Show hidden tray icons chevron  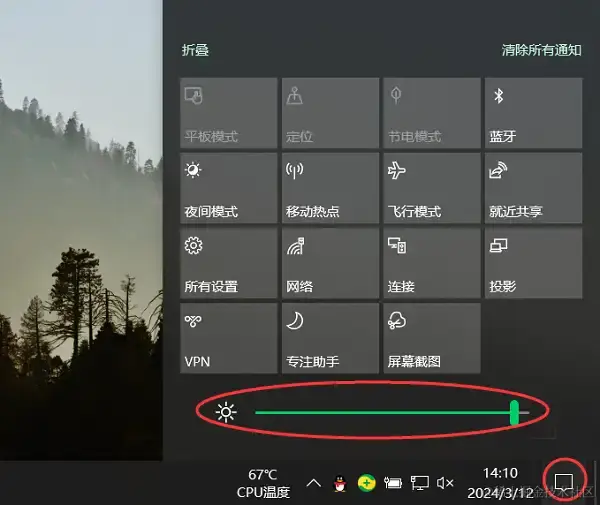coord(313,483)
